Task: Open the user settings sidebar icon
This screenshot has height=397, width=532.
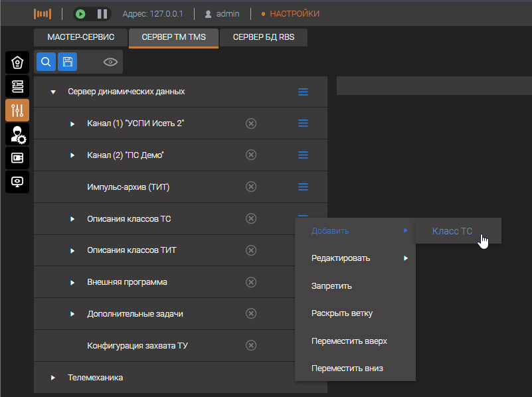Action: 17,134
